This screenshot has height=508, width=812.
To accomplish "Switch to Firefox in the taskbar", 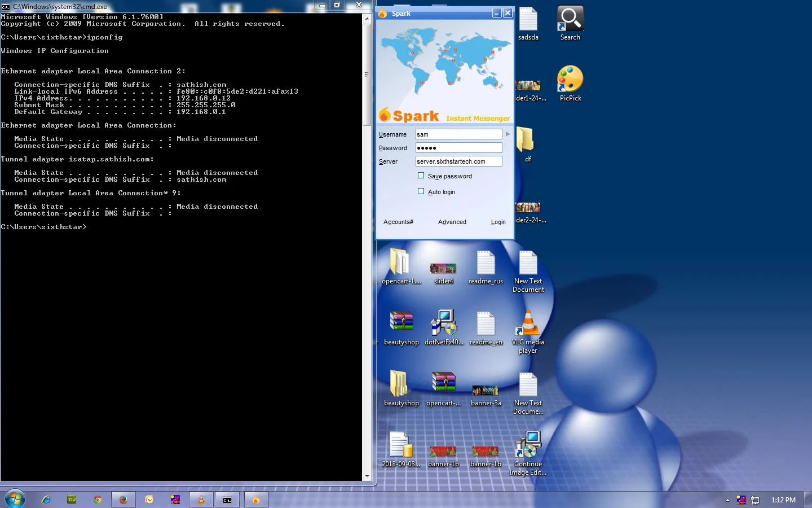I will (x=123, y=500).
